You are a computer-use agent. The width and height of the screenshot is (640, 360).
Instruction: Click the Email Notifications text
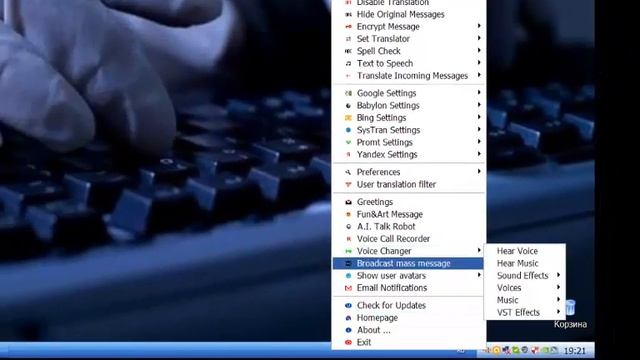(392, 288)
